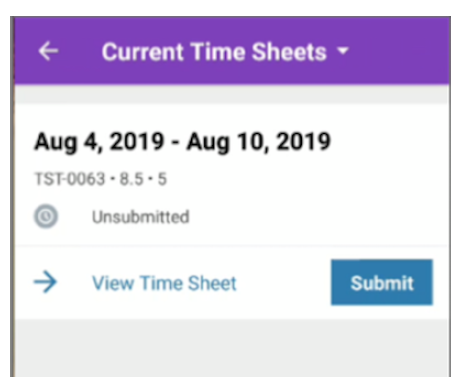
Task: Click the trailing 5 value in the subtitle
Action: pos(162,179)
